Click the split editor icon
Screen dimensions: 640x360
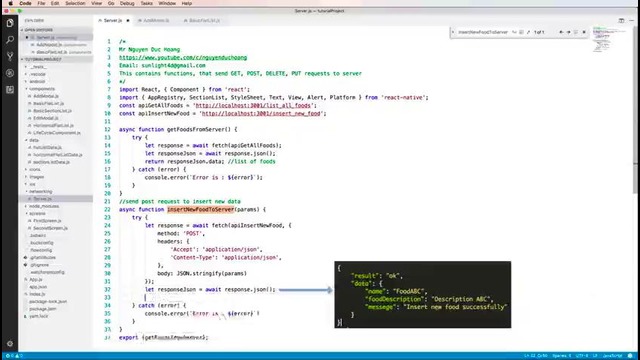point(621,20)
